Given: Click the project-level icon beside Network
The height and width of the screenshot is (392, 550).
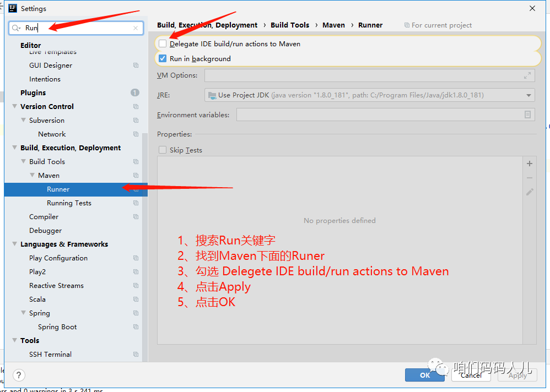Looking at the screenshot, I should pyautogui.click(x=136, y=134).
